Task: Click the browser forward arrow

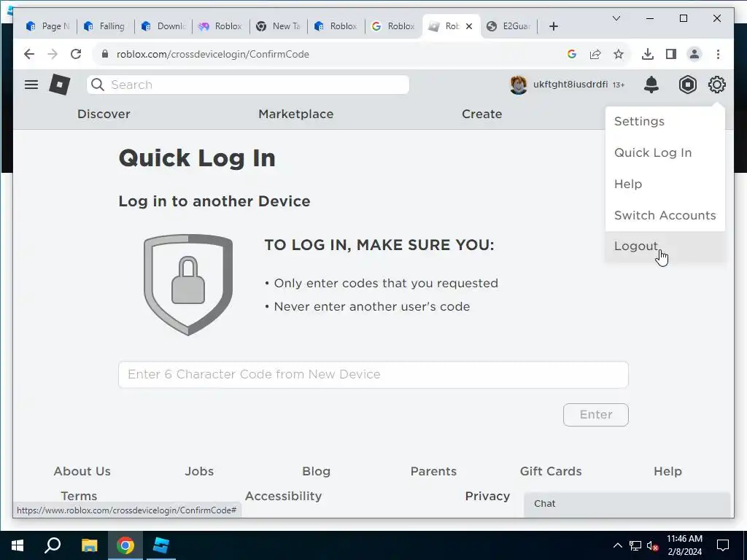Action: tap(53, 54)
